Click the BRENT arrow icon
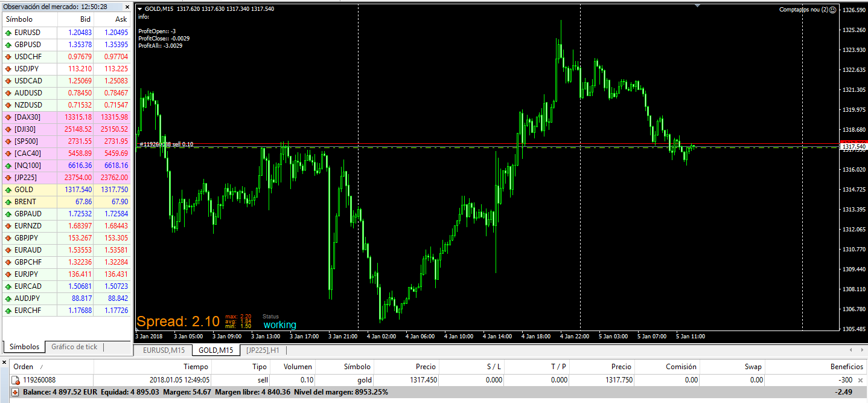The height and width of the screenshot is (403, 868). tap(8, 202)
